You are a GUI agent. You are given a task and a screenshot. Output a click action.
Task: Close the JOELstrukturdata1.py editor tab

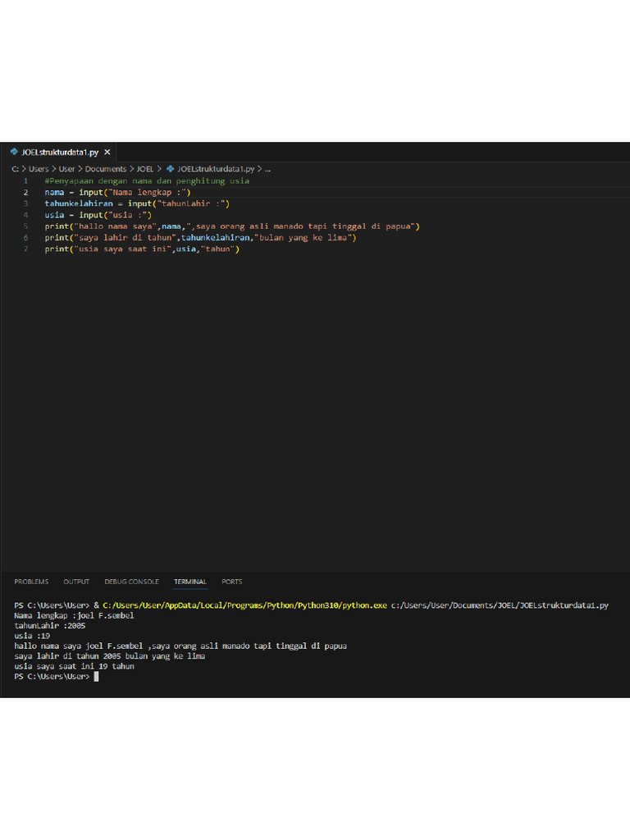(107, 153)
